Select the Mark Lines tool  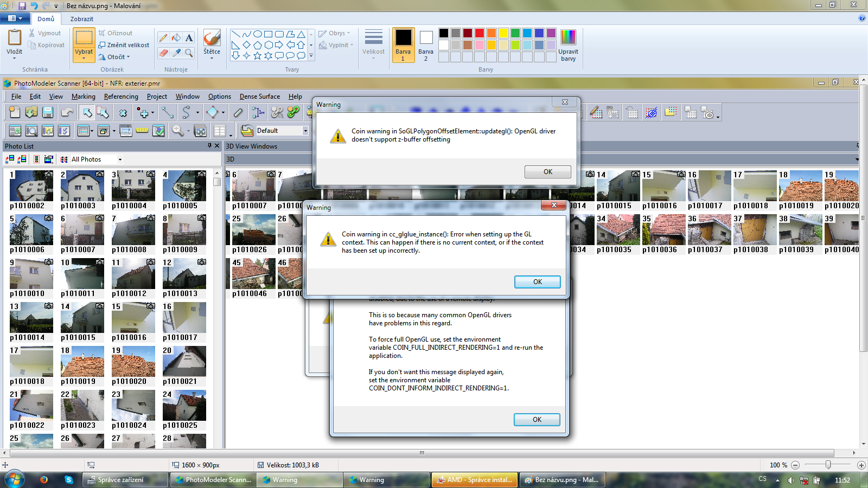(167, 112)
